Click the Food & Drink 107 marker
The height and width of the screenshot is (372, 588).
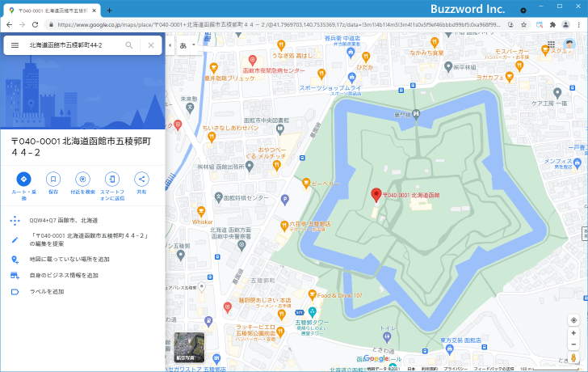[x=312, y=295]
